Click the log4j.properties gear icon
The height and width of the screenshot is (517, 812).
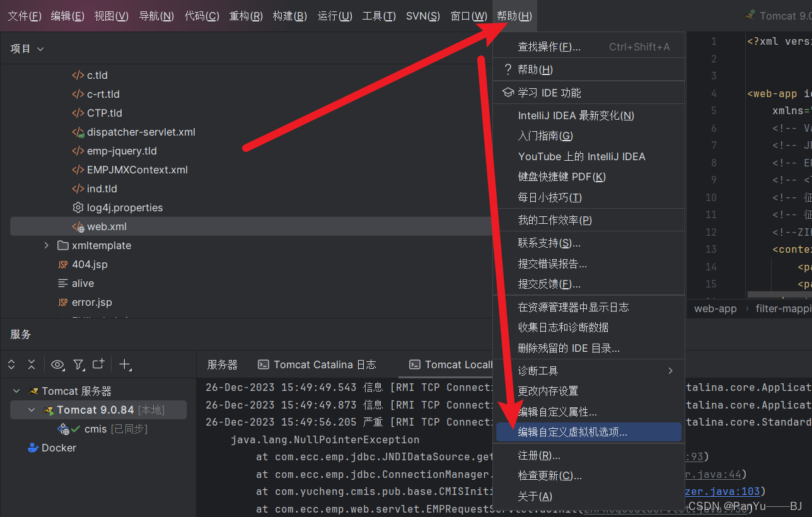(78, 207)
